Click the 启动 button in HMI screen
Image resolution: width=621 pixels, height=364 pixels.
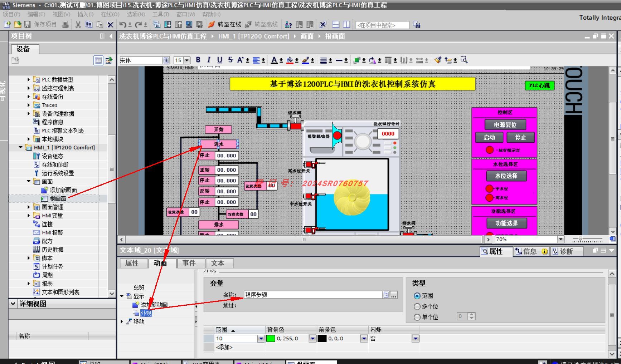pos(489,137)
